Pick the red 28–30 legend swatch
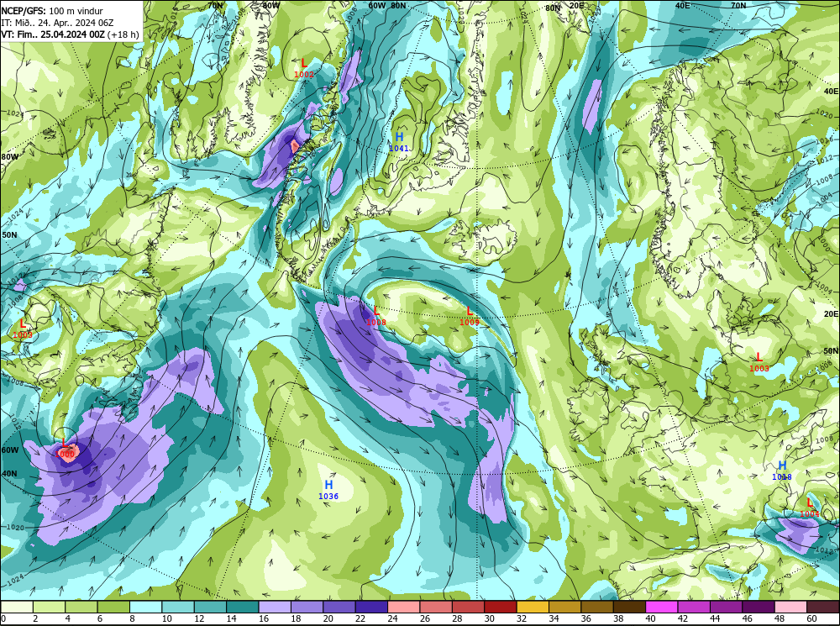This screenshot has width=840, height=626. (x=468, y=607)
